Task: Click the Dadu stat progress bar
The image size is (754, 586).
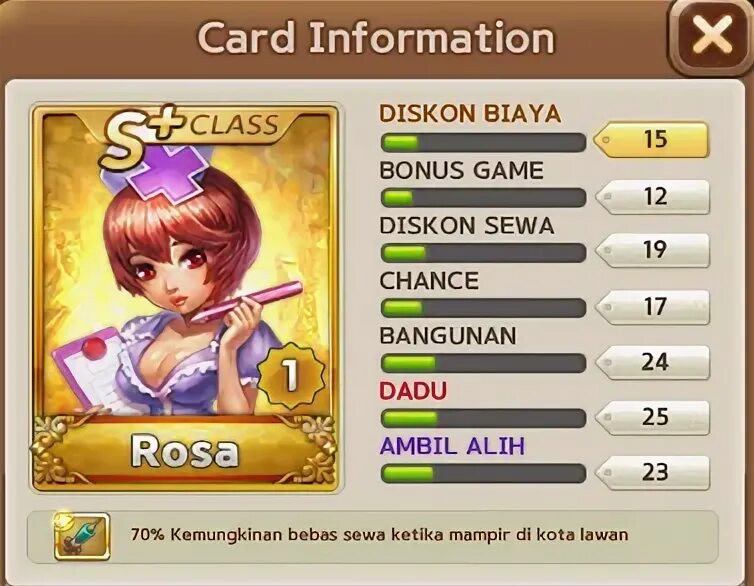Action: (483, 418)
